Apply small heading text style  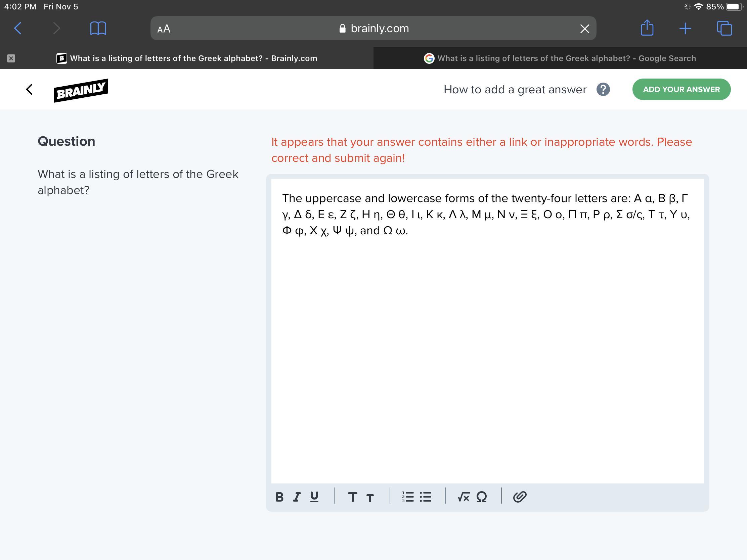coord(370,498)
